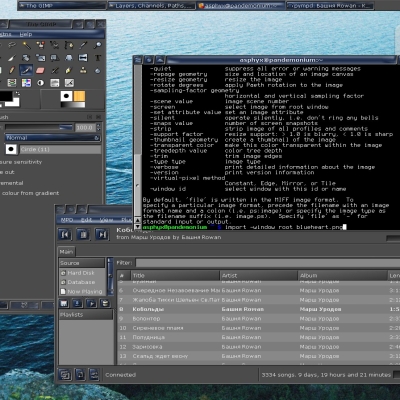The height and width of the screenshot is (400, 400).
Task: Skip to next track in pympd
Action: pyautogui.click(x=102, y=235)
